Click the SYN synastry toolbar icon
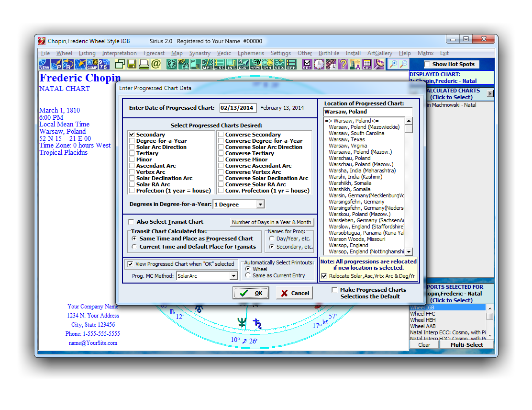Viewport: 532px width, 410px height. [267, 64]
